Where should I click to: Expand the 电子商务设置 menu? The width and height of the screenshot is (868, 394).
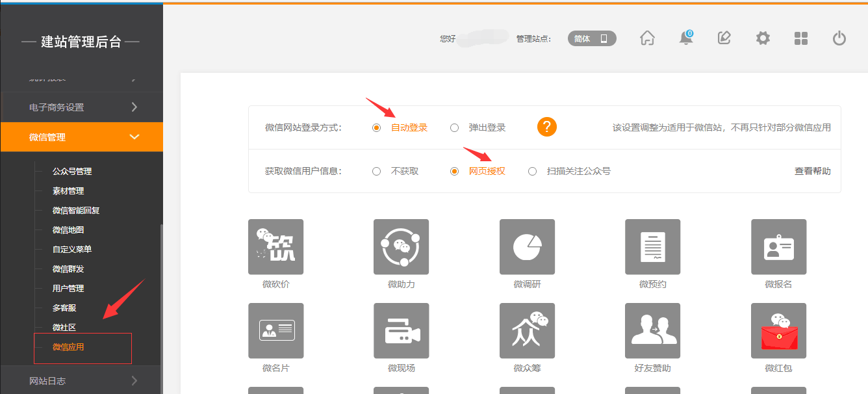click(x=81, y=107)
